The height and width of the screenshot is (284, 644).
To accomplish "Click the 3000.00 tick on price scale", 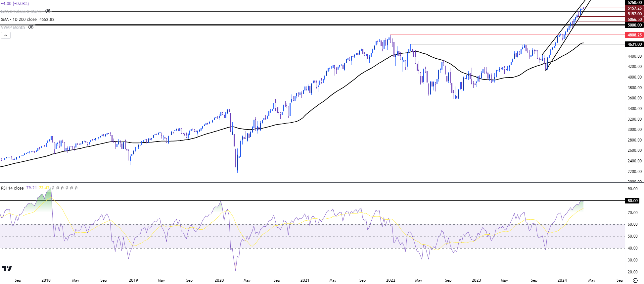I will (634, 130).
